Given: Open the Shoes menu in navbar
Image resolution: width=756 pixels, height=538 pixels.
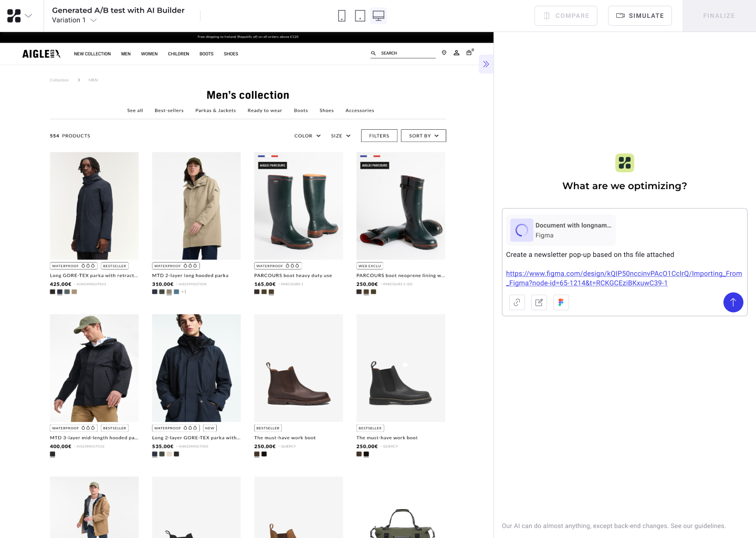Looking at the screenshot, I should pos(231,54).
